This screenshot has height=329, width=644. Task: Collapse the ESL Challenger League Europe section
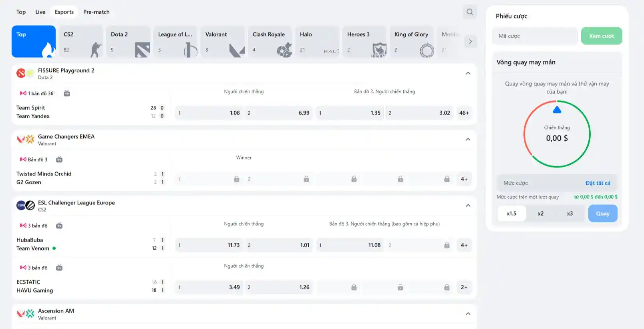tap(468, 206)
